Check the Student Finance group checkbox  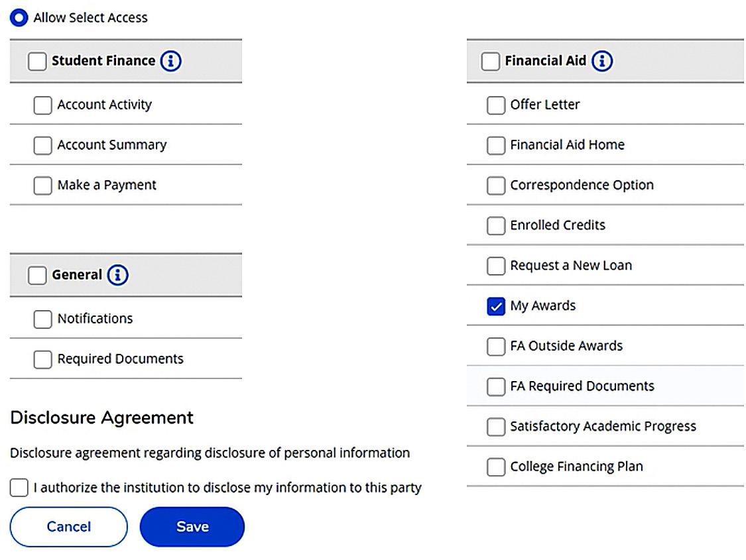[37, 61]
